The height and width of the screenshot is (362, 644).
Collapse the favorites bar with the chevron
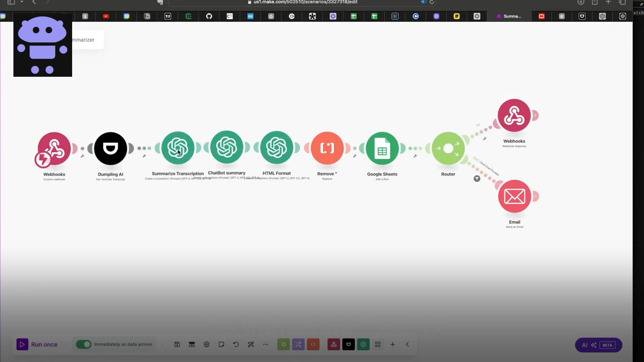[x=408, y=344]
